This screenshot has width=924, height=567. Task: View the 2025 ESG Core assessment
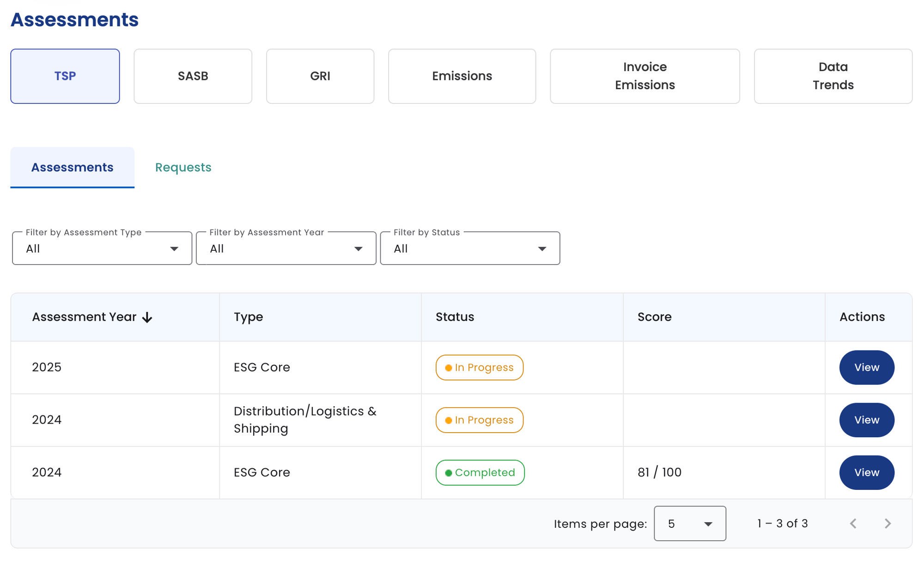866,368
